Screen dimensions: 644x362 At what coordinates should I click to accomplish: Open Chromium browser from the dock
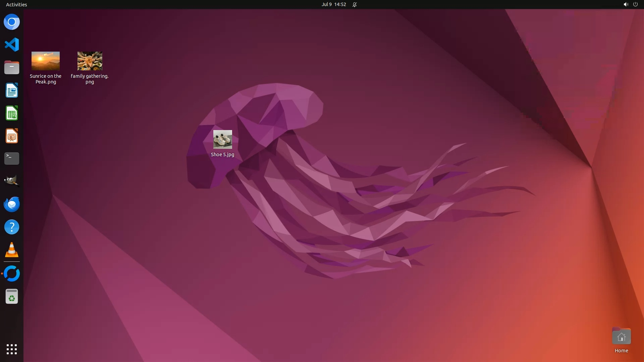pos(12,22)
